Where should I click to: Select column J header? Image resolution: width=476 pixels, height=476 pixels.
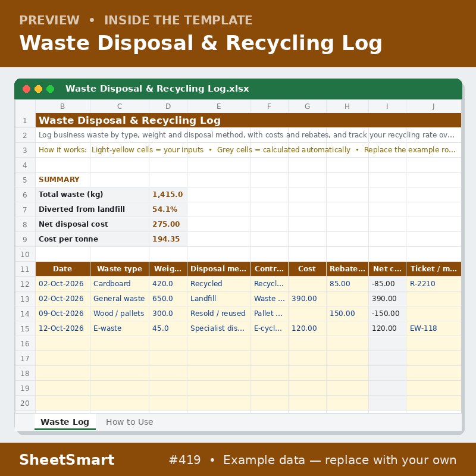[434, 107]
